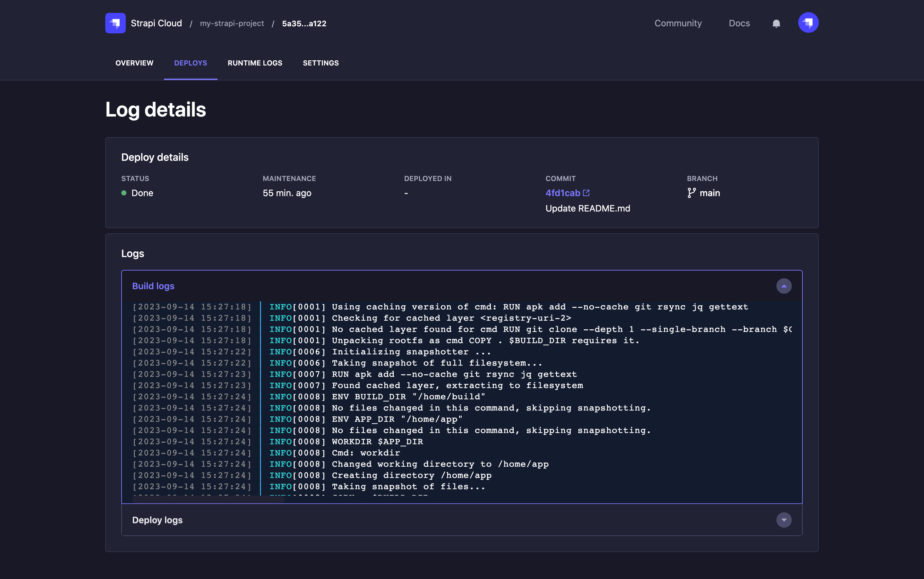Click the Strapi Cloud breadcrumb text
This screenshot has height=579, width=924.
[x=156, y=23]
